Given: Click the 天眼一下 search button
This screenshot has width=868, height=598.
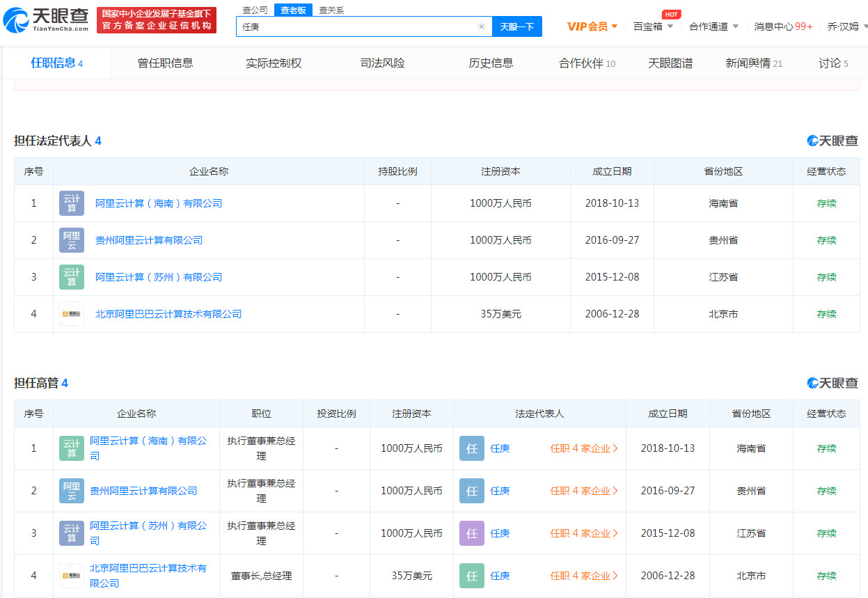Looking at the screenshot, I should tap(517, 26).
